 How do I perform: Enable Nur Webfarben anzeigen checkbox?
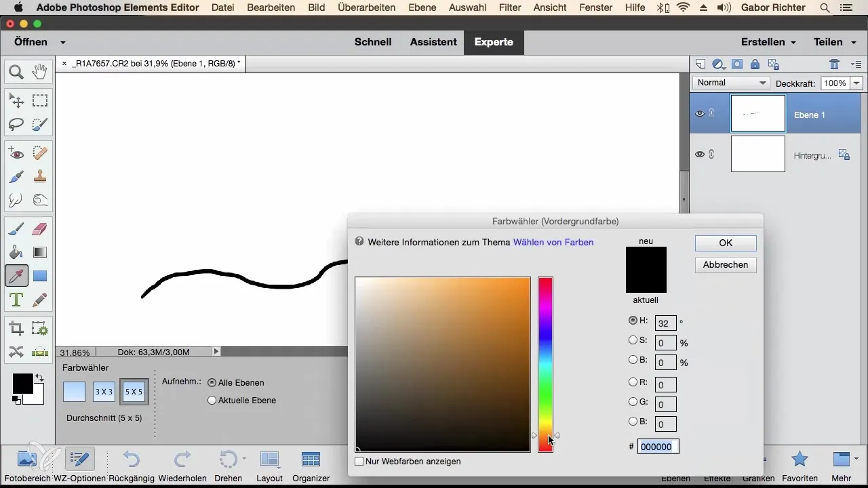click(359, 461)
